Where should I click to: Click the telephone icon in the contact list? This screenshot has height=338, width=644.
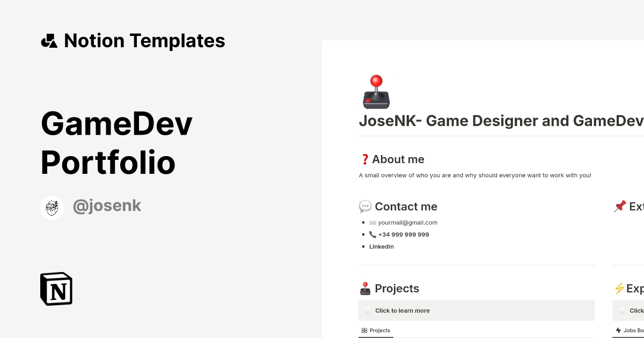(372, 234)
